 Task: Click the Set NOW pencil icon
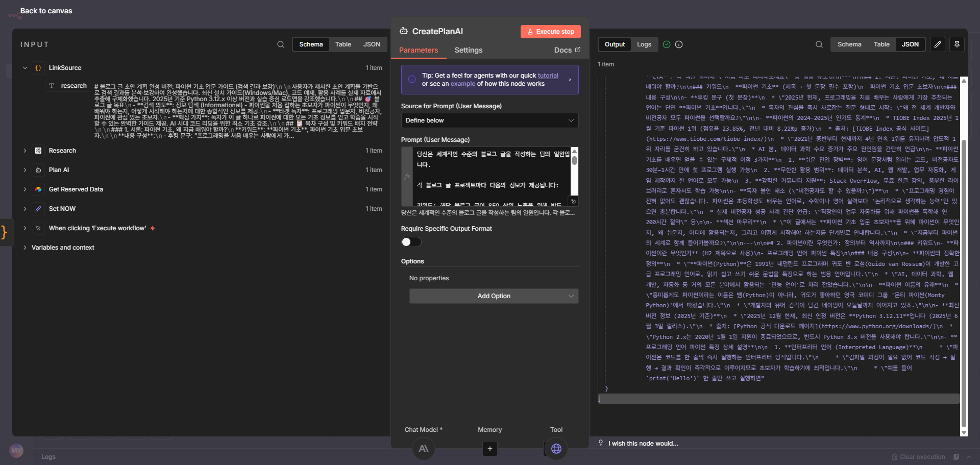[x=38, y=209]
